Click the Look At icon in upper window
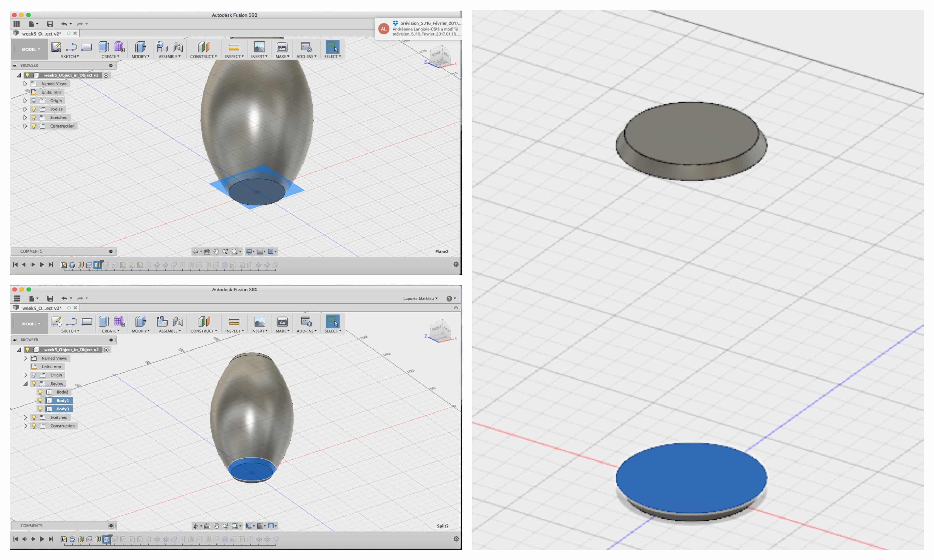Viewport: 934px width, 560px height. [x=207, y=251]
